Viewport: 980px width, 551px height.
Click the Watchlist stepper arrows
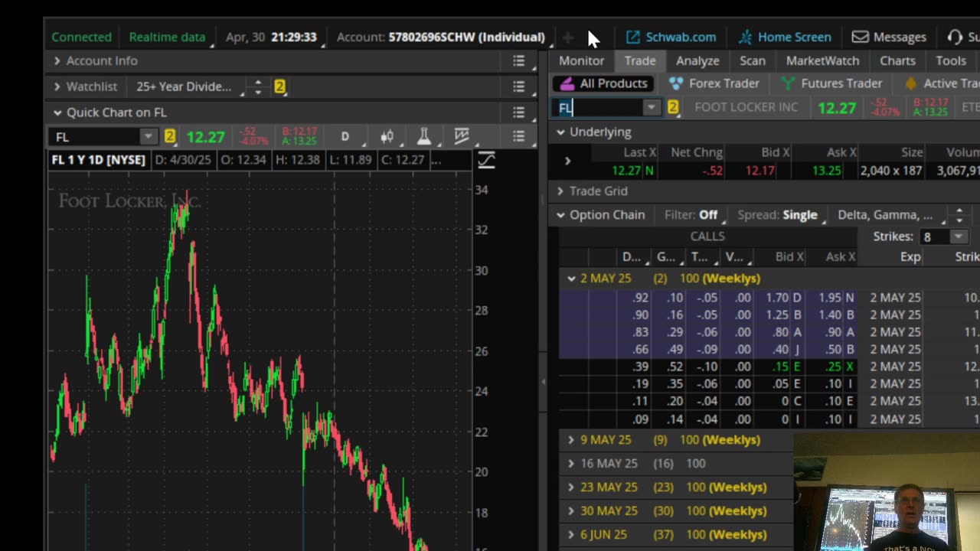tap(258, 87)
